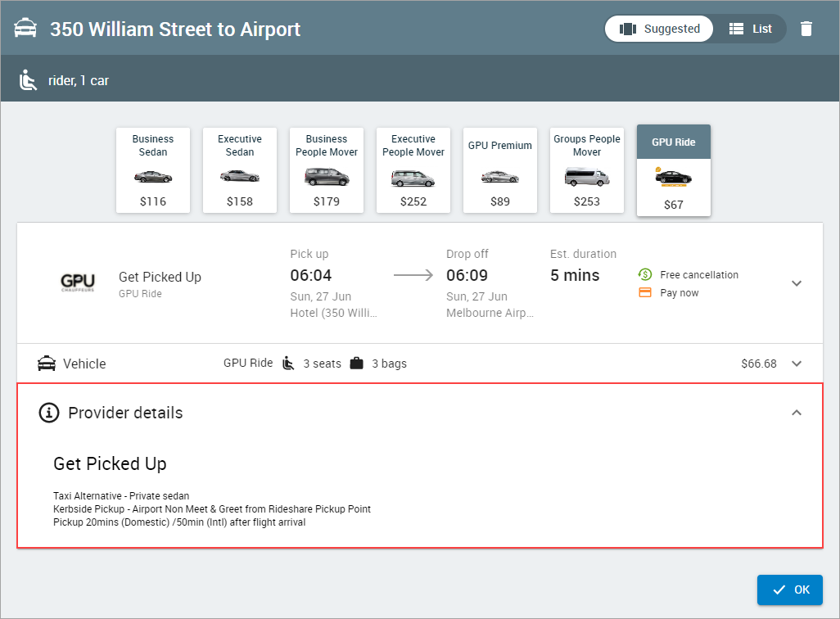Click the Free cancellation text

pyautogui.click(x=699, y=275)
